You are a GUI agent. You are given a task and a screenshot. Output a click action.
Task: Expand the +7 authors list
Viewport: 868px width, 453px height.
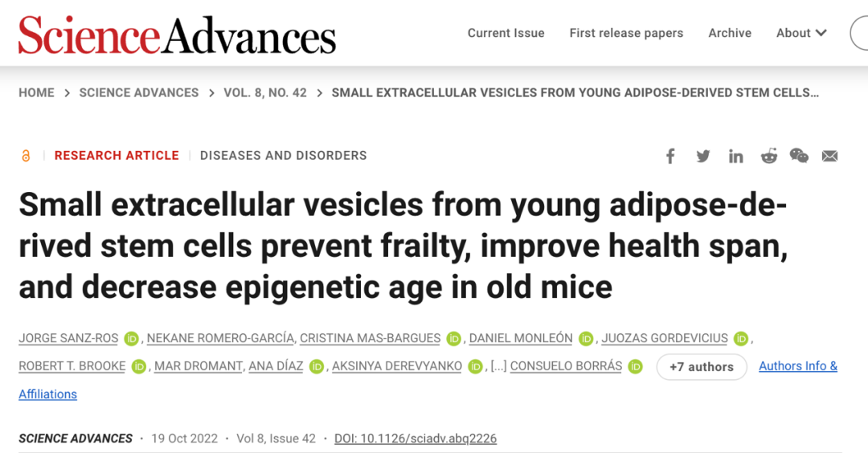coord(702,367)
